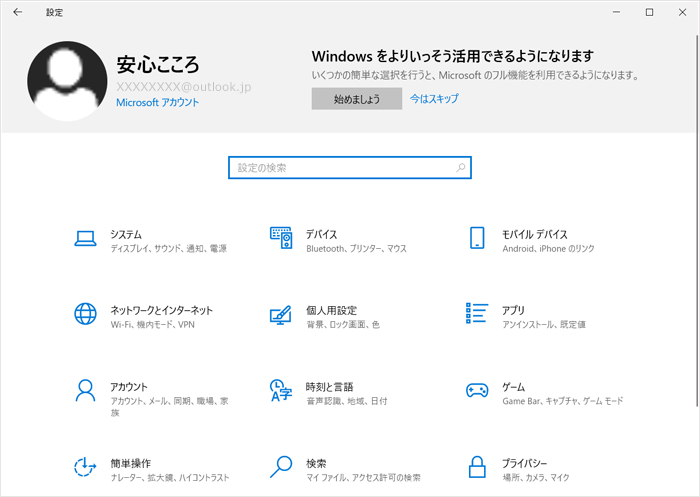Click the アンインストール、既定値 description
700x497 pixels.
click(544, 325)
